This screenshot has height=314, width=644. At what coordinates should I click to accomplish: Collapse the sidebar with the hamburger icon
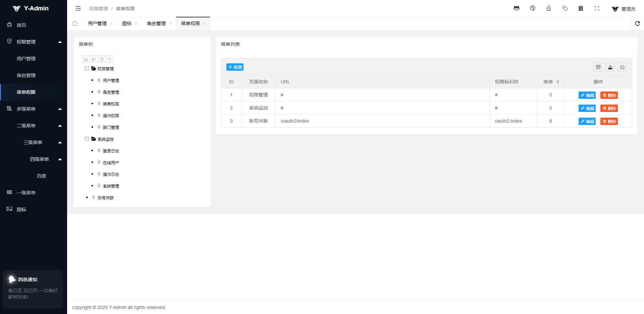[78, 8]
